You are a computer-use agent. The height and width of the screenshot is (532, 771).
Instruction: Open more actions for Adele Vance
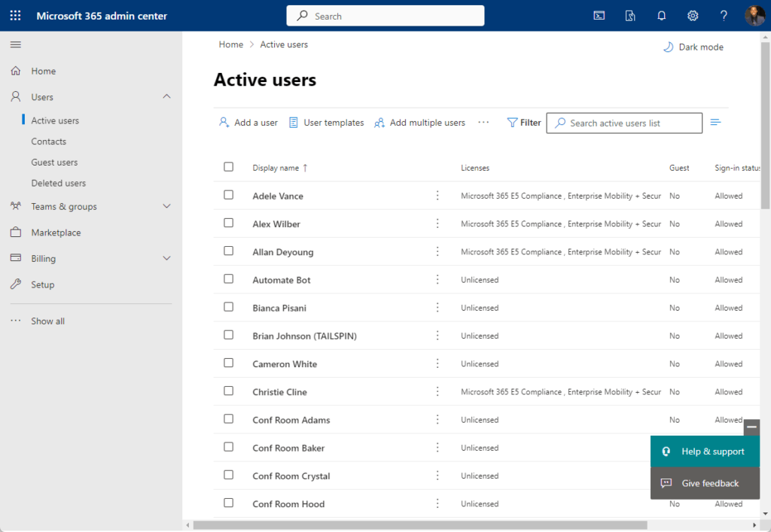437,196
